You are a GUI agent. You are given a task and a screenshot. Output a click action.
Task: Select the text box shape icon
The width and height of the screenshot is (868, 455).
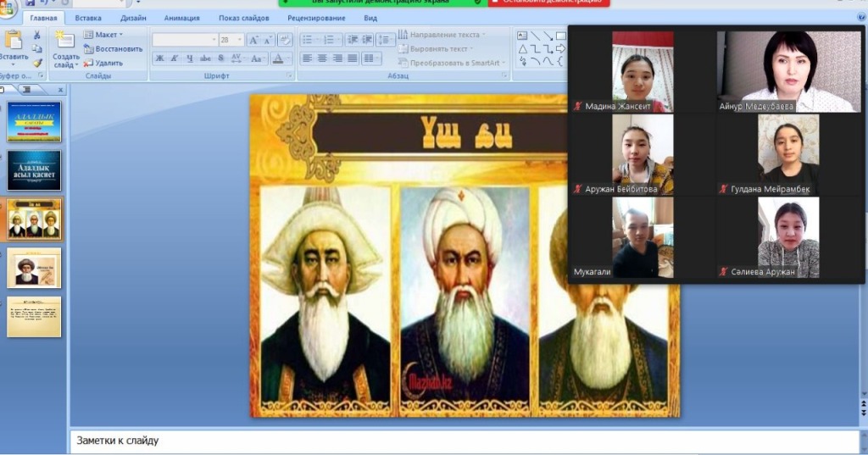(522, 36)
